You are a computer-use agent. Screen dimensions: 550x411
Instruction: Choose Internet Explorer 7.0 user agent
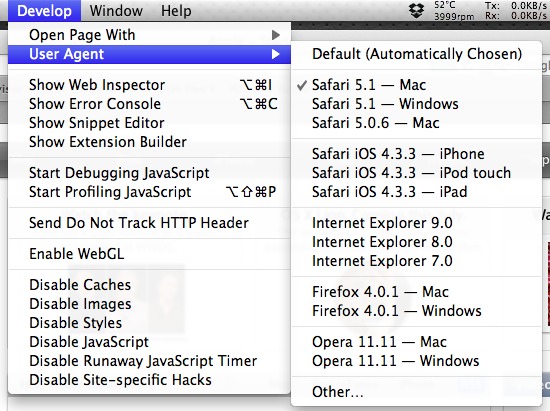point(416,261)
